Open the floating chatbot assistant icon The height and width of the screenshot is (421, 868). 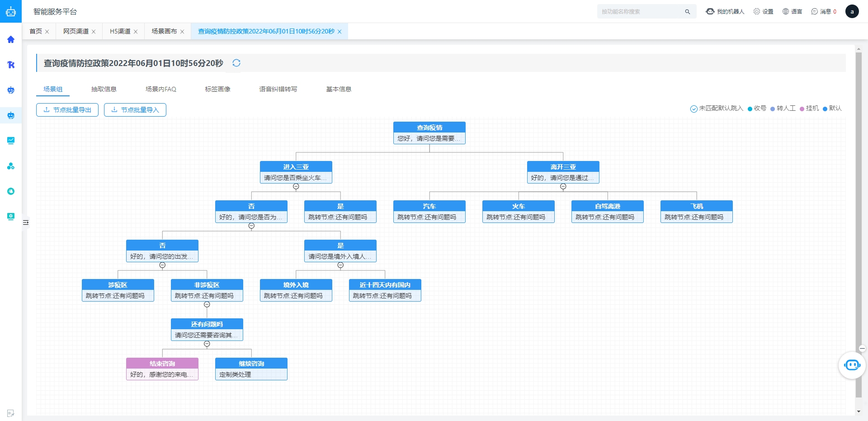point(852,365)
